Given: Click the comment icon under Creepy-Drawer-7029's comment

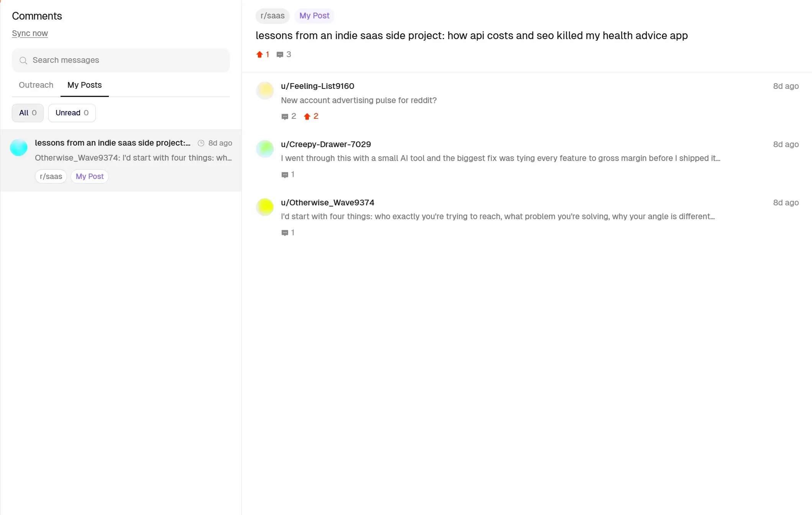Looking at the screenshot, I should [x=285, y=174].
